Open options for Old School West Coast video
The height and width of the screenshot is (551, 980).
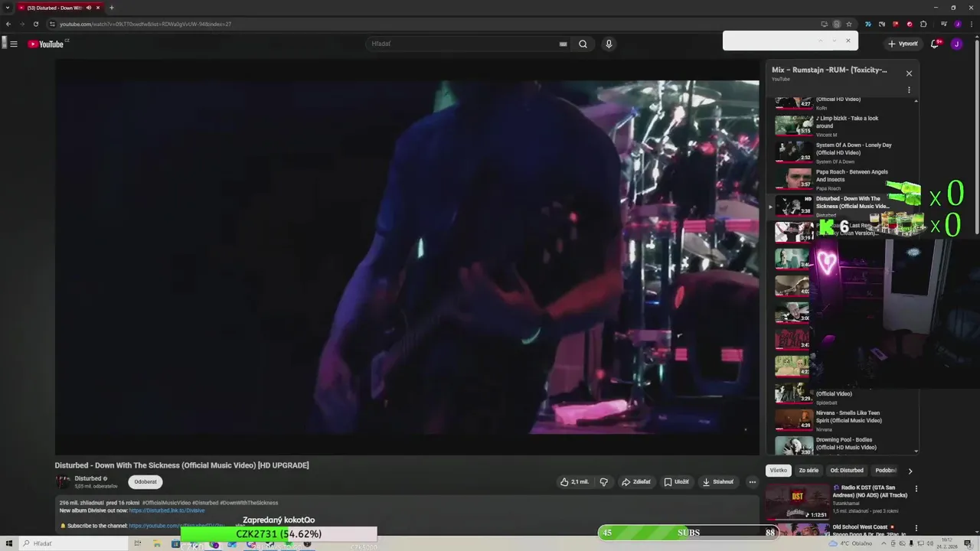916,529
